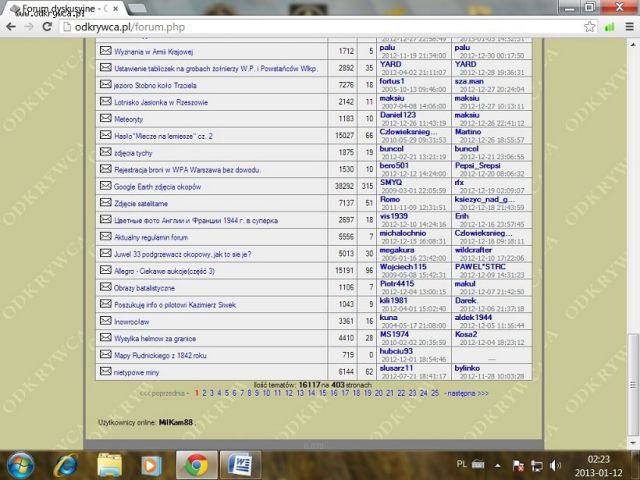
Task: Open the Windows Start menu
Action: (21, 465)
